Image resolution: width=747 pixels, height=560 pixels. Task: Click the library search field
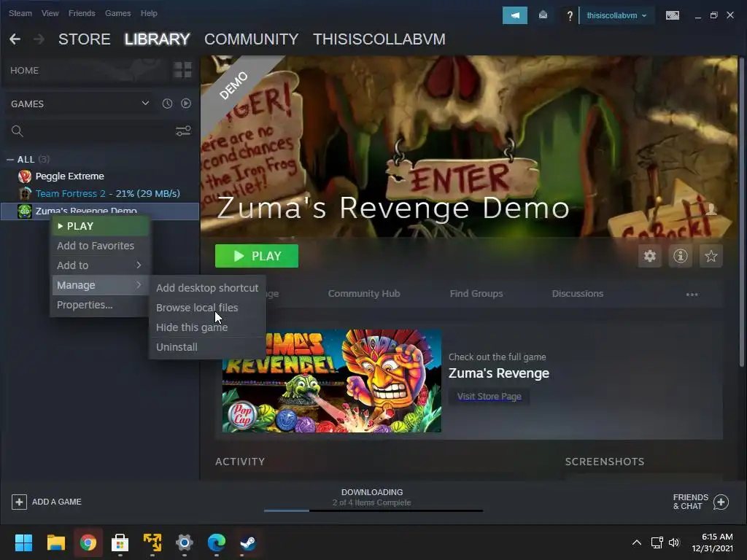(90, 131)
